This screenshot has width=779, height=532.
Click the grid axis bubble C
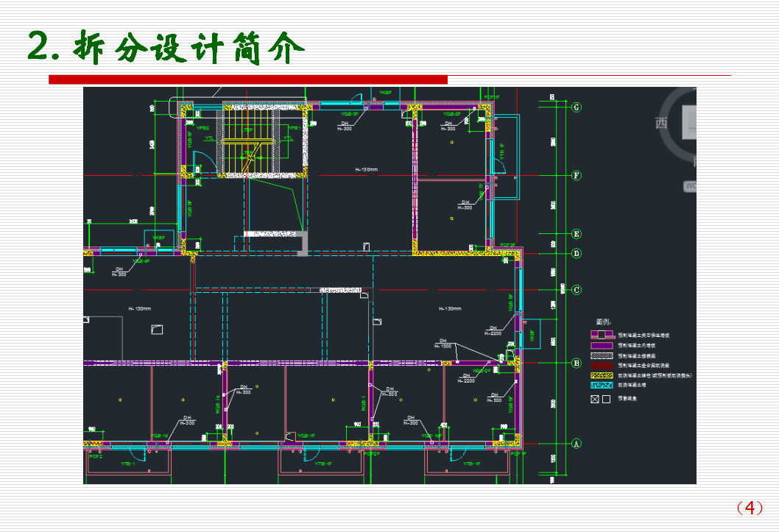(577, 290)
